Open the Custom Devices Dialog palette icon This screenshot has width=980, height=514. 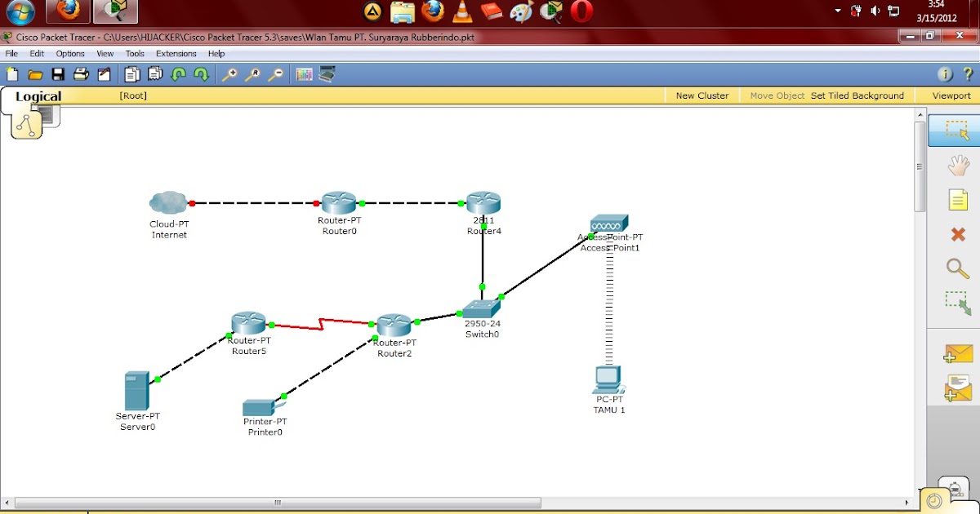click(305, 74)
